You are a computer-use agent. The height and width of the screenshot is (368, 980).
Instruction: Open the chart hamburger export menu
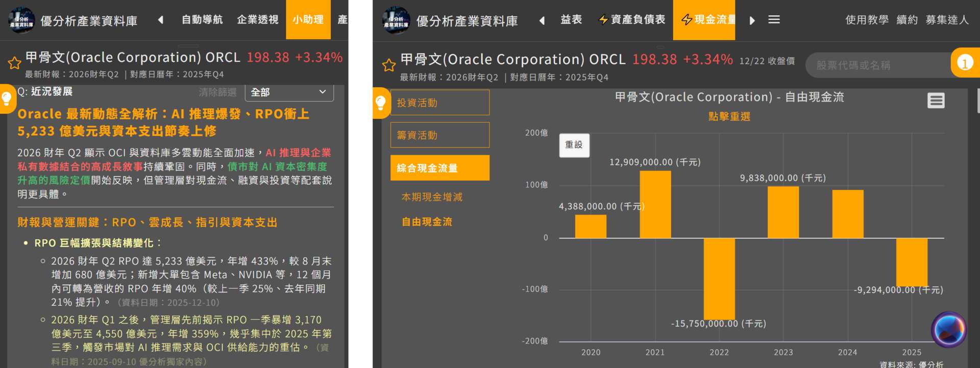coord(936,101)
